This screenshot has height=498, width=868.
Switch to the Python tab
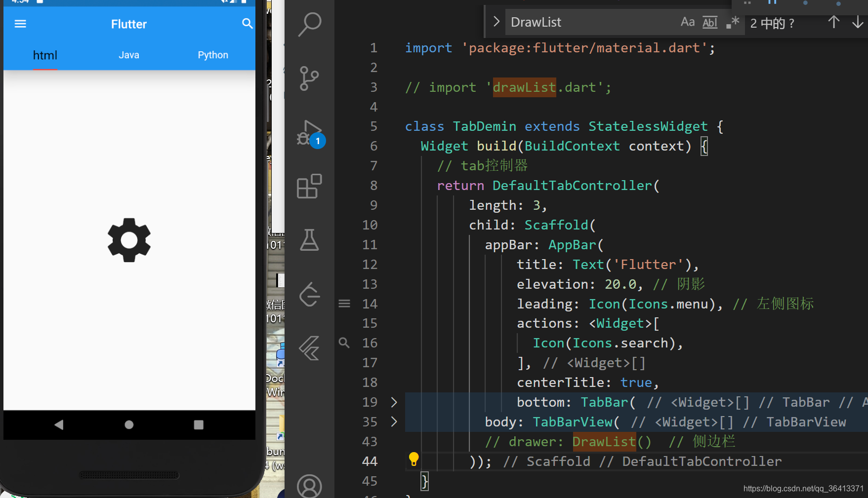click(213, 55)
